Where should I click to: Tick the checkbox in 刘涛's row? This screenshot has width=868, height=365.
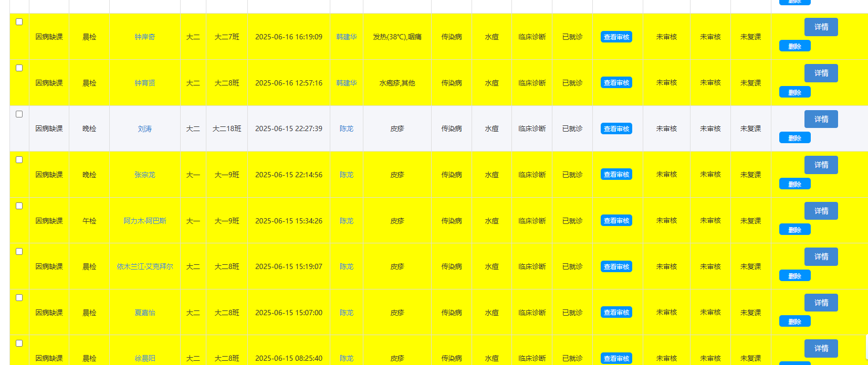(x=19, y=114)
